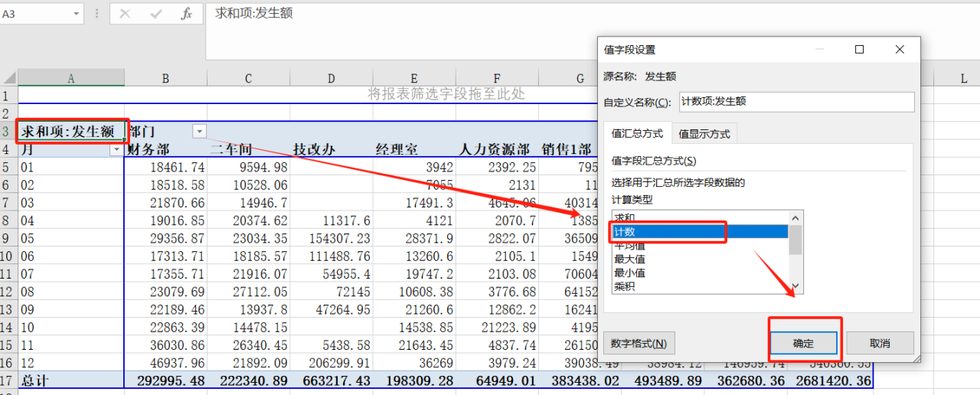Click the 经理室 column label

click(396, 150)
